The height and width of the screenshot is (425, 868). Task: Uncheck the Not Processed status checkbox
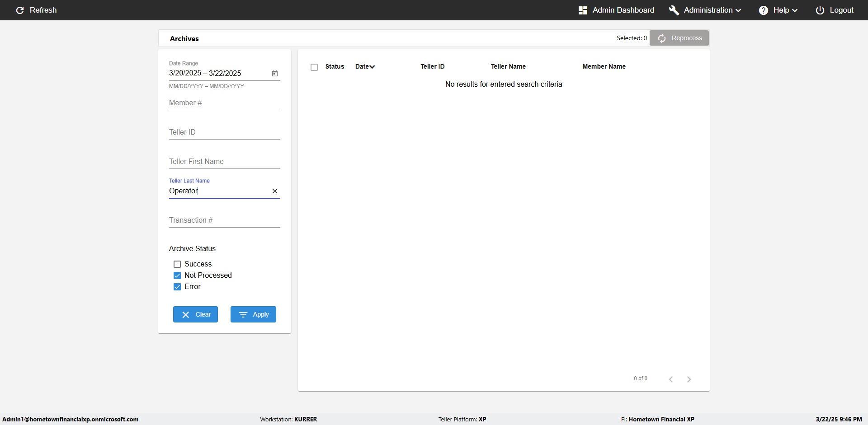point(177,276)
